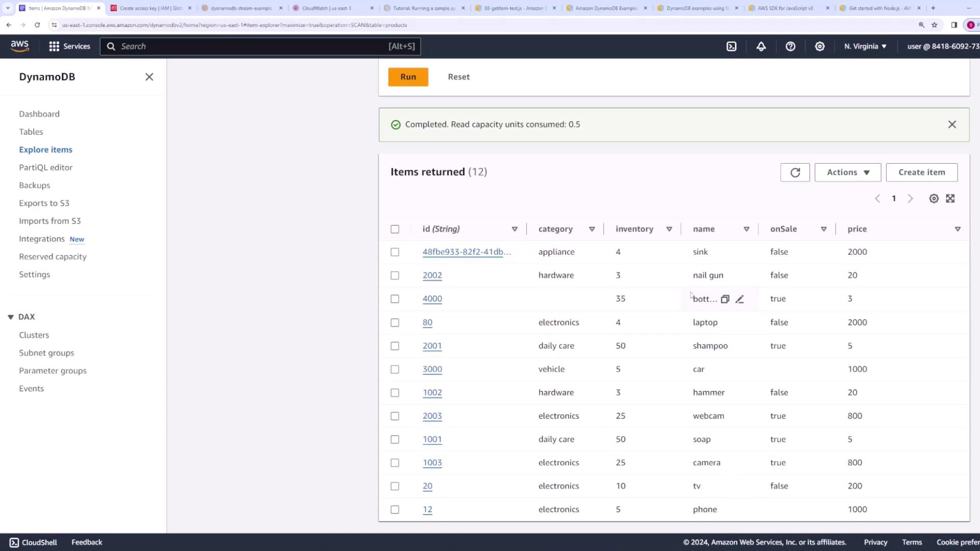Open CloudShell icon in top navigation bar

coord(731,46)
